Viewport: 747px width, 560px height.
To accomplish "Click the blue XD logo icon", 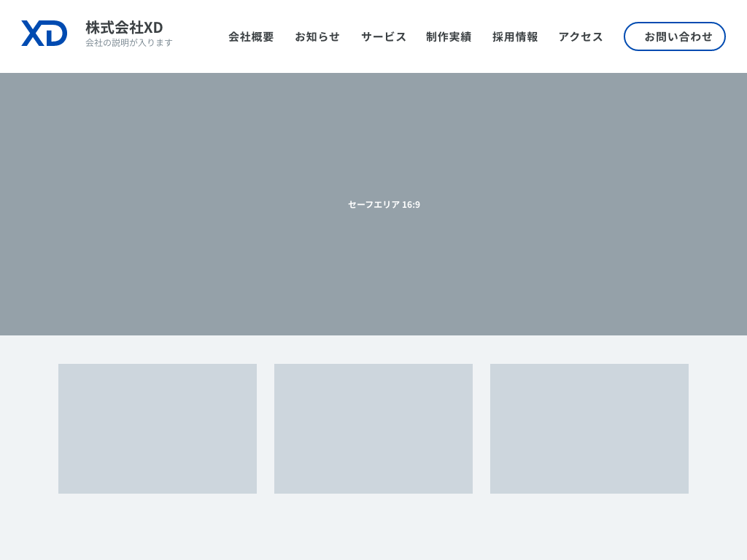I will [44, 34].
